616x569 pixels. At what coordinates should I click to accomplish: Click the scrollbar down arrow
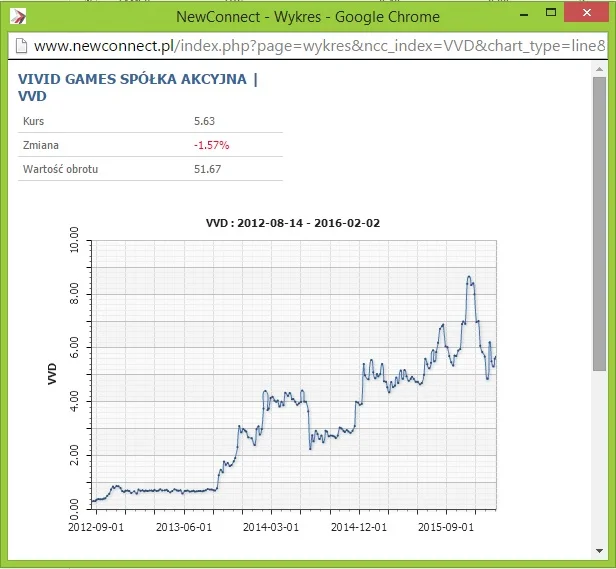click(x=600, y=551)
